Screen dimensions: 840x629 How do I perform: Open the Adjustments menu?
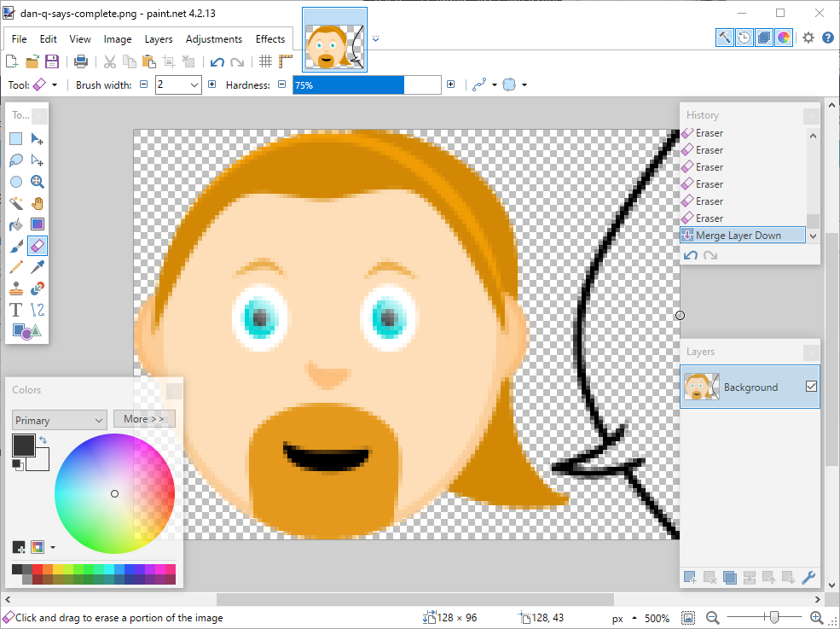[x=214, y=39]
